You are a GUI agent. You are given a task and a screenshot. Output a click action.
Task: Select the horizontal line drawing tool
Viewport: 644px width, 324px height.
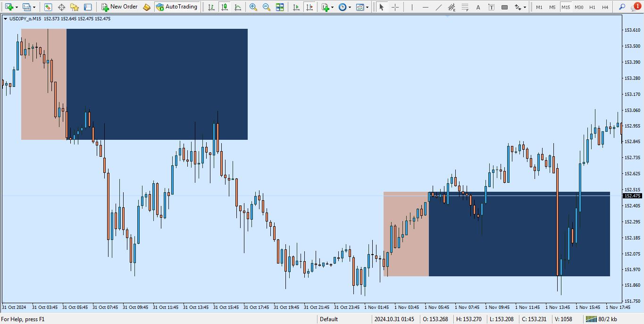pyautogui.click(x=425, y=7)
